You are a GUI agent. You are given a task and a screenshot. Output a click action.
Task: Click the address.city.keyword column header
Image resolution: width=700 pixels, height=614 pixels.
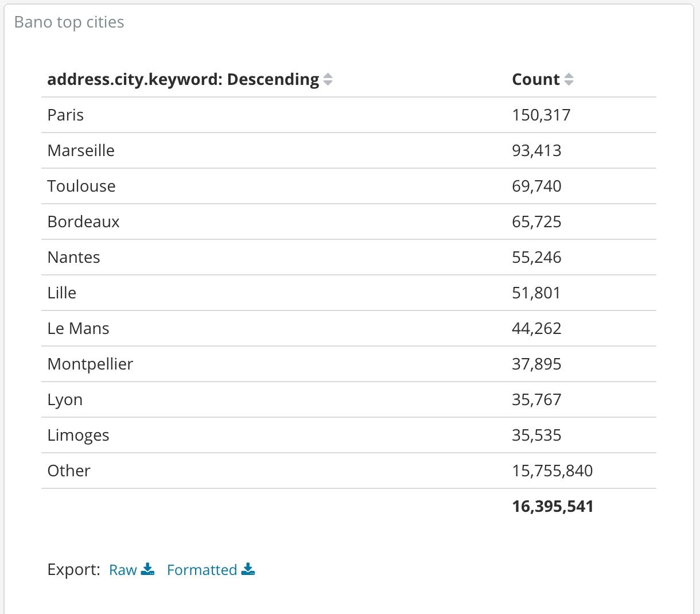183,79
